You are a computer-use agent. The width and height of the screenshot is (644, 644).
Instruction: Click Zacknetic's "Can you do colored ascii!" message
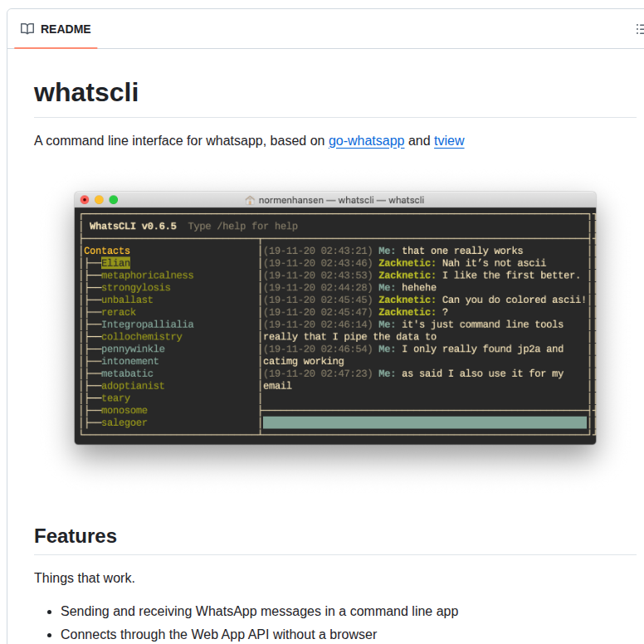514,300
